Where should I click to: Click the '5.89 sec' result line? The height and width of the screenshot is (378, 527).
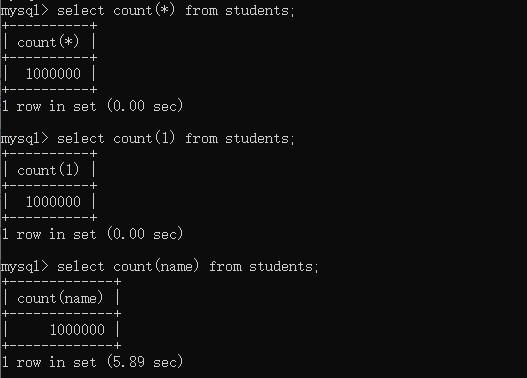click(92, 362)
